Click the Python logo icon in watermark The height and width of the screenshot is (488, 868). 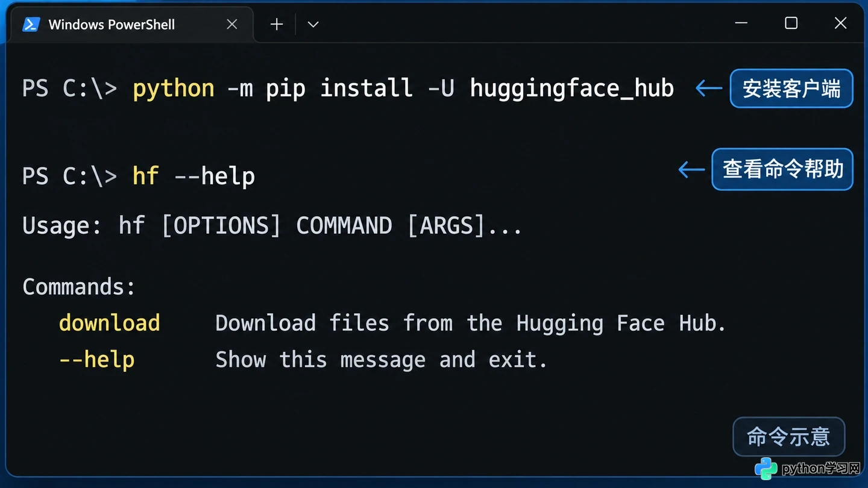click(x=766, y=468)
